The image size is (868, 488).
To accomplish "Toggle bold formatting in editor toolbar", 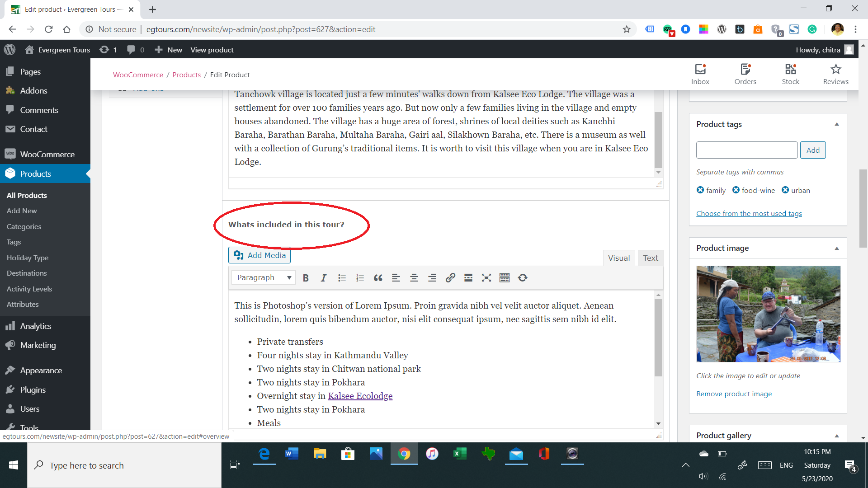I will tap(306, 278).
